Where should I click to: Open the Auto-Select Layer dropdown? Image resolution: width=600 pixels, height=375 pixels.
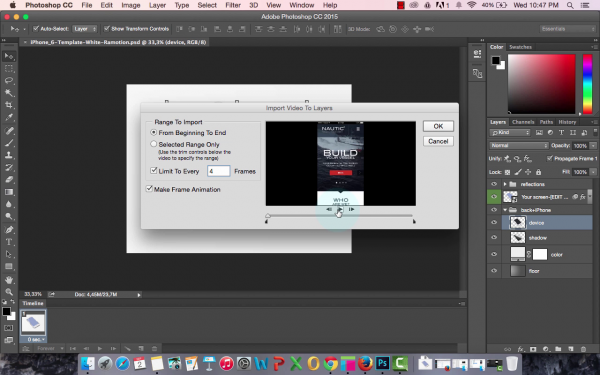coord(85,29)
